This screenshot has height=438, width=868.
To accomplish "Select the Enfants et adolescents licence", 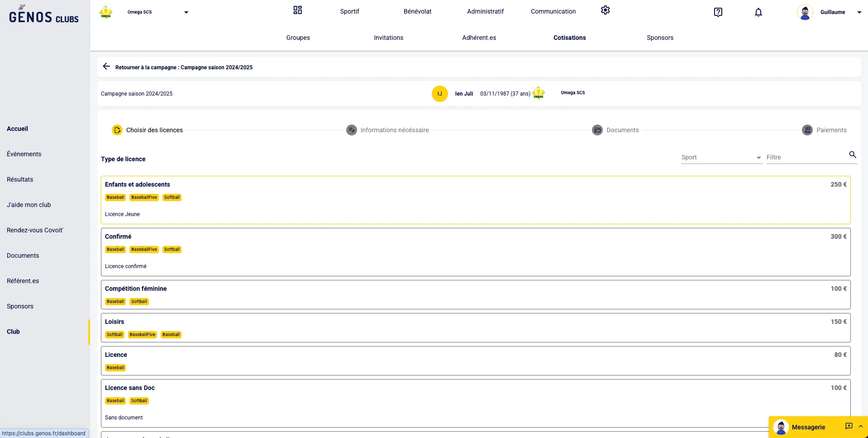I will tap(475, 200).
